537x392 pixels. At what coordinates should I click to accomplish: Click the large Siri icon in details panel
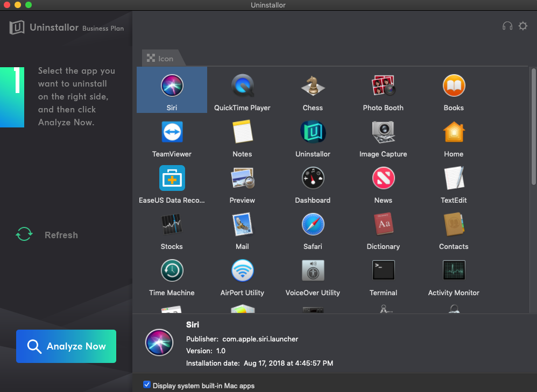click(x=159, y=343)
